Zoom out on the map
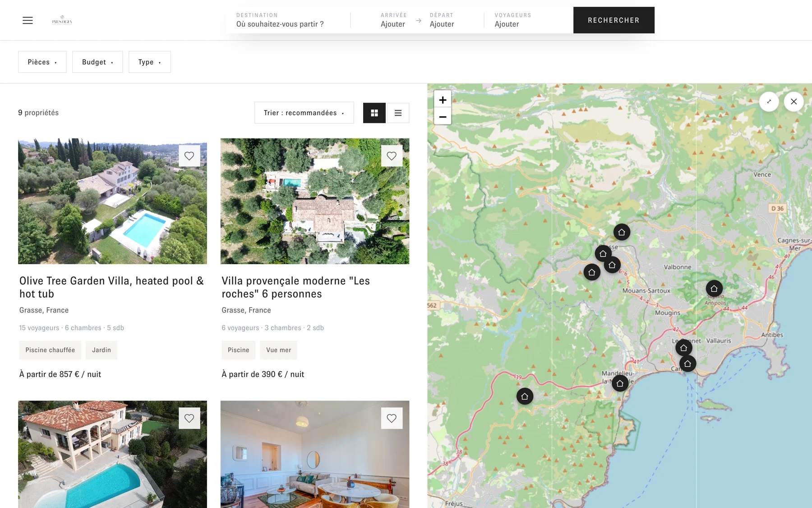The height and width of the screenshot is (508, 812). click(x=443, y=117)
